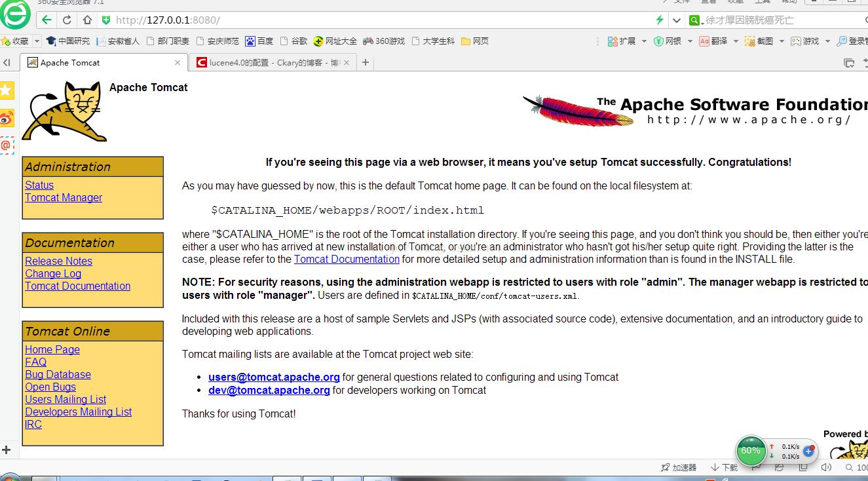Close the Apache Tomcat tab

tap(178, 63)
